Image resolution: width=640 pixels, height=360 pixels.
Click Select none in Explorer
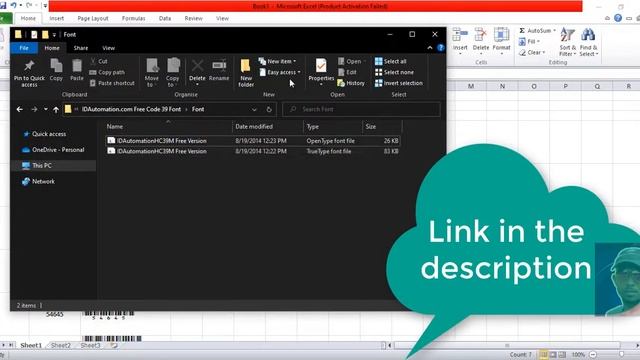(x=394, y=72)
